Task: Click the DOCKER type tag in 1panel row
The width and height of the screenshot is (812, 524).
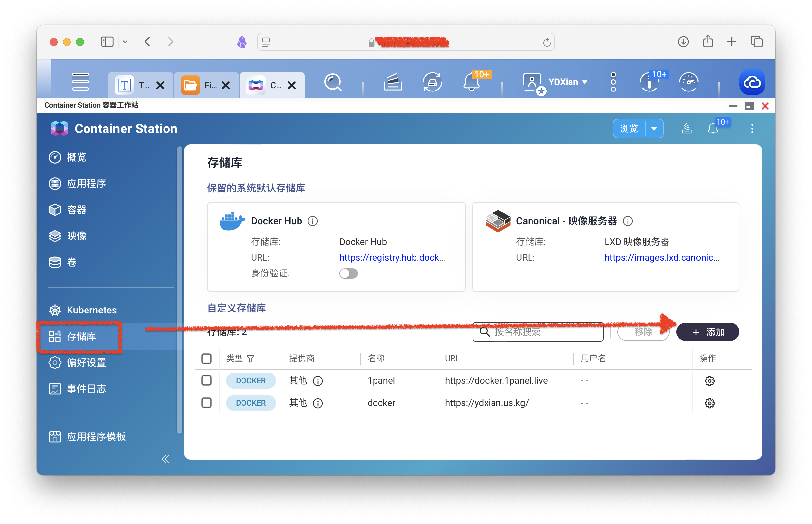Action: coord(251,381)
